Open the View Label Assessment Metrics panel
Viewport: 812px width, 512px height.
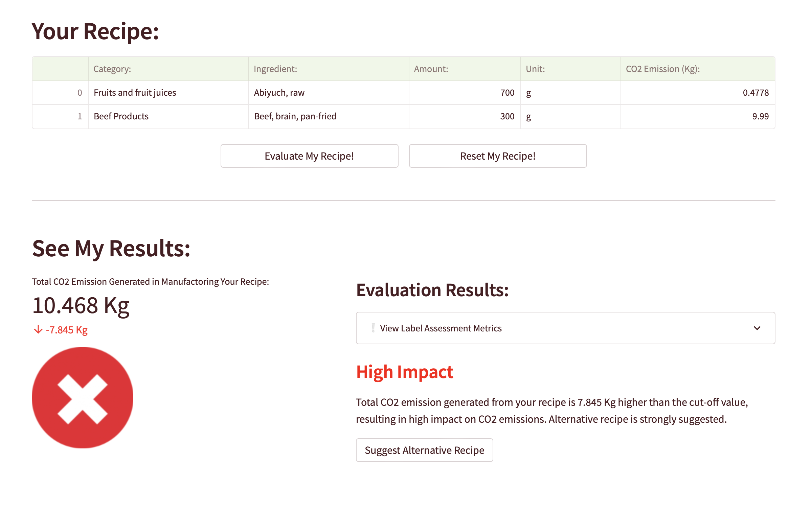441,328
